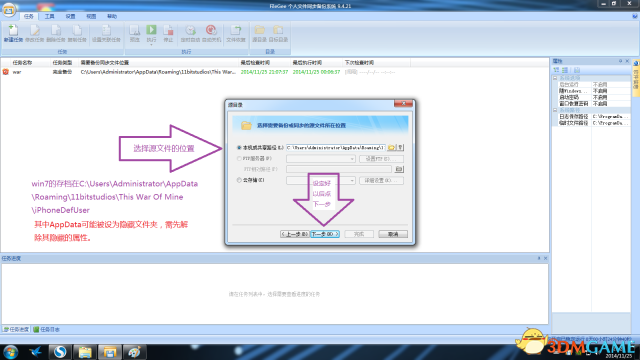This screenshot has height=360, width=640.
Task: Collapse the first properties group (系统选项)
Action: [555, 78]
